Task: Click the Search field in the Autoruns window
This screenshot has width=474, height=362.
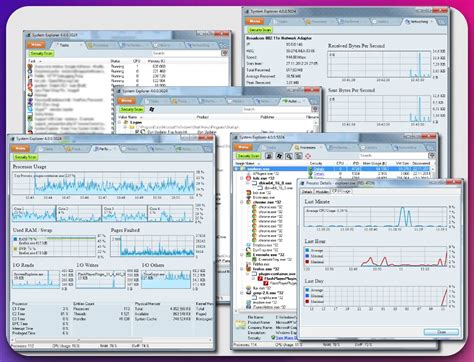Action: pyautogui.click(x=277, y=109)
